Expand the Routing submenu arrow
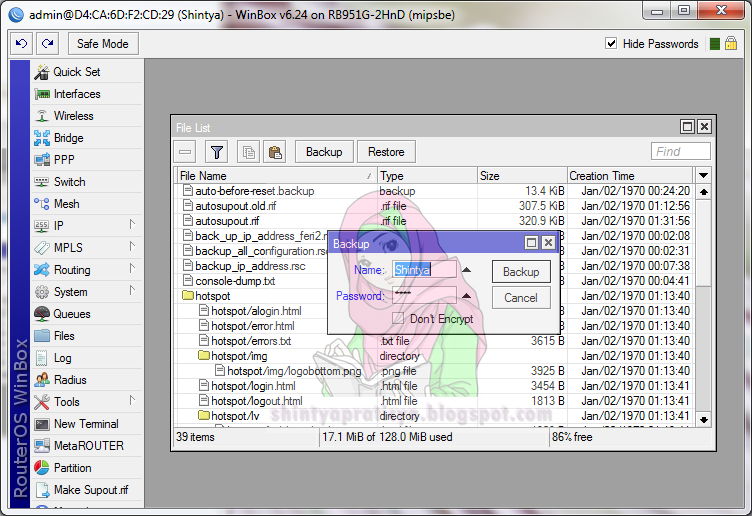 point(132,269)
